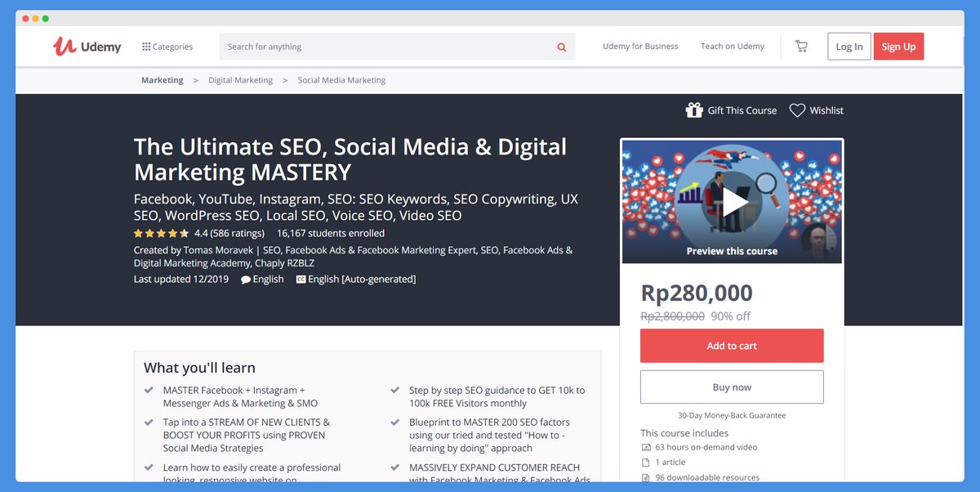Click the Rp280,000 price

[697, 293]
